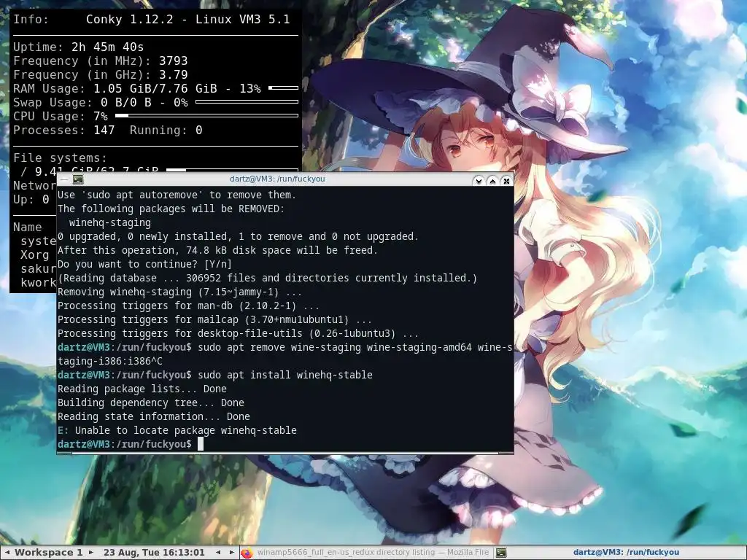Close the dartz@VM3 terminal window
747x560 pixels.
(506, 181)
